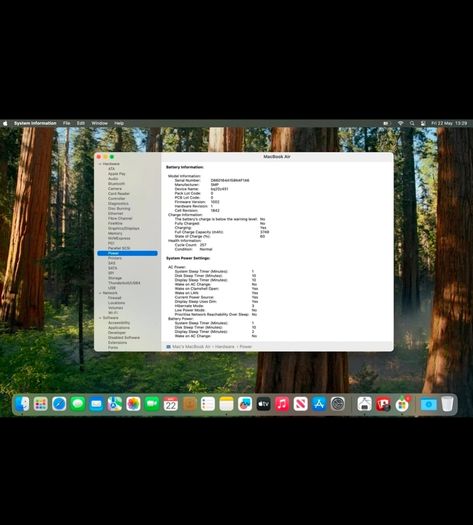Select Disabled Software in the sidebar
473x525 pixels.
[x=124, y=338]
